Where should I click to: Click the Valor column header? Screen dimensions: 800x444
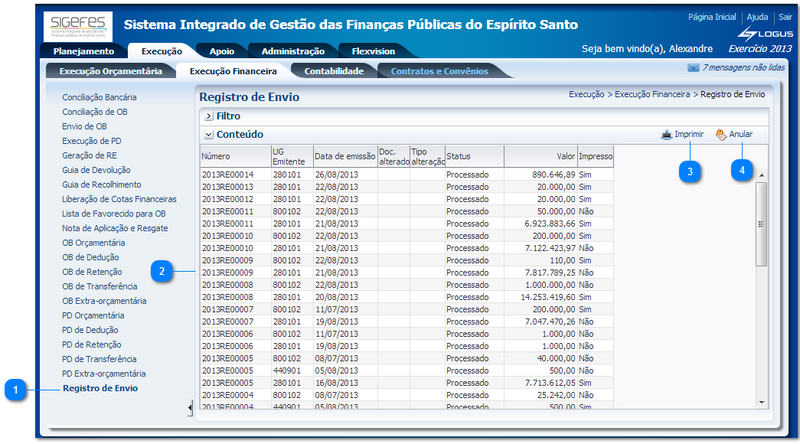point(541,156)
